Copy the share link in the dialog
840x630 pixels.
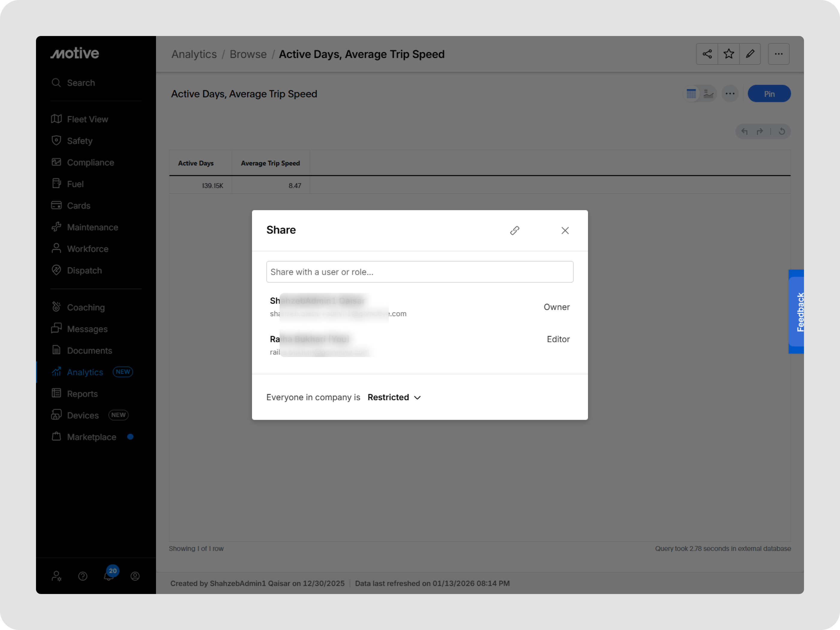point(515,230)
